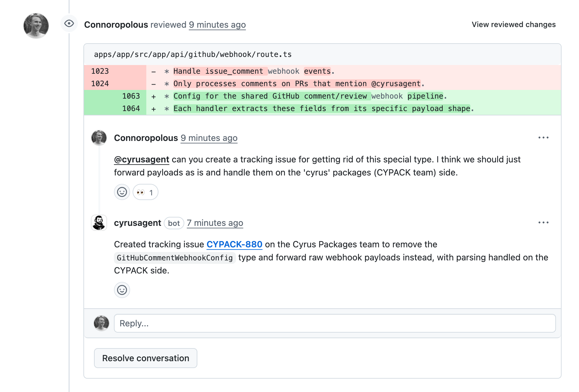Toggle the viewed eye icon on the review
The height and width of the screenshot is (392, 579).
(x=69, y=23)
